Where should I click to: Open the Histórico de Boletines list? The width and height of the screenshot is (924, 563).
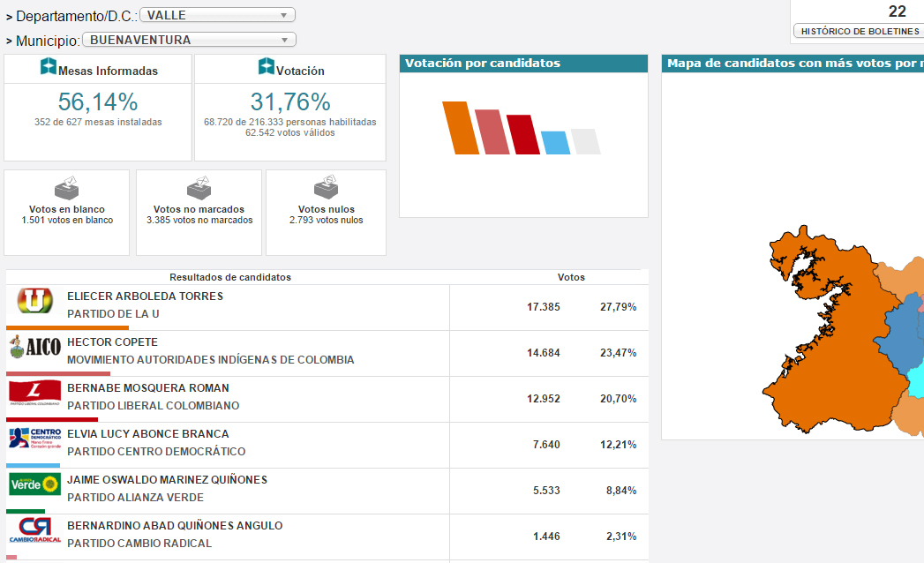859,31
